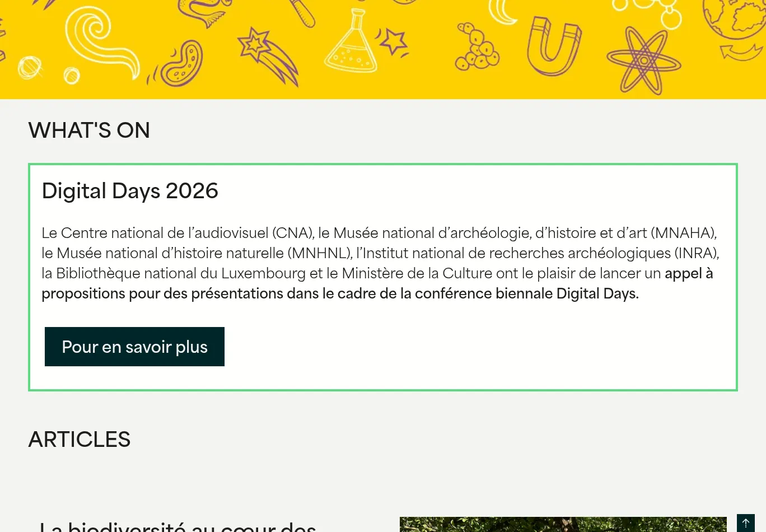Open the "La biodiversité au cœur des" article
The width and height of the screenshot is (766, 532).
pyautogui.click(x=178, y=526)
